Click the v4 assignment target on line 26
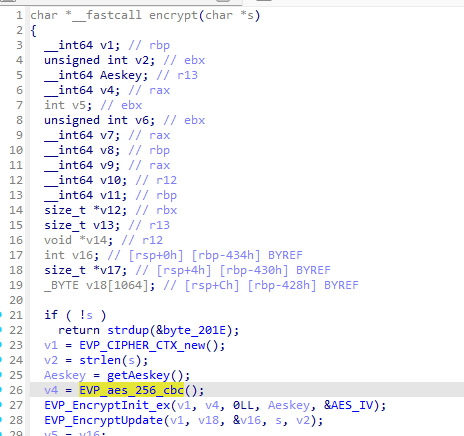This screenshot has width=464, height=436. tap(51, 390)
